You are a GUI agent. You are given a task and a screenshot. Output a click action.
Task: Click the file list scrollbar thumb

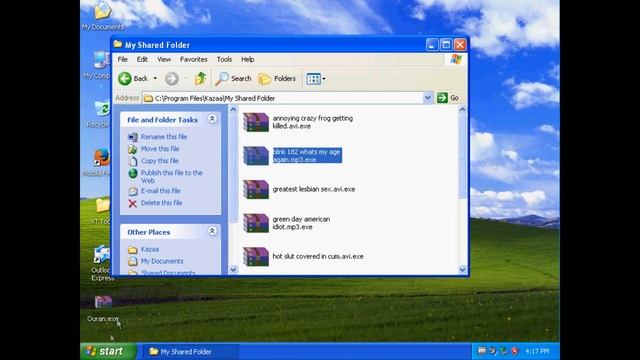pos(462,156)
